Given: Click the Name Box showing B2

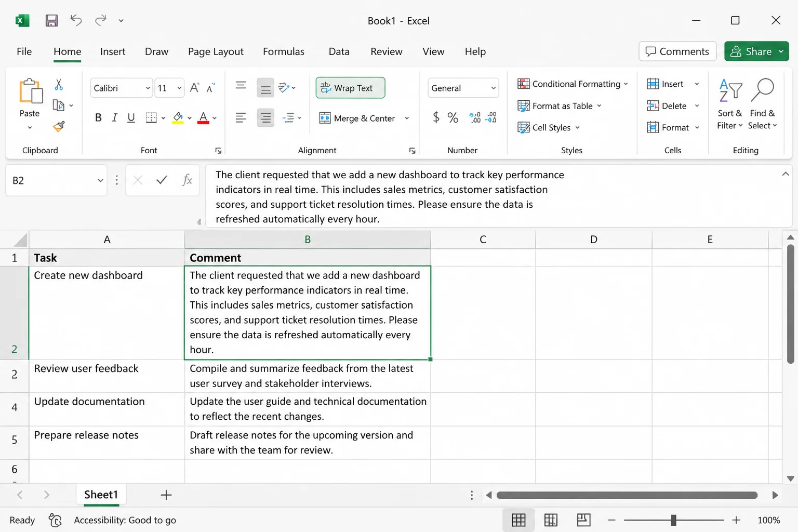Looking at the screenshot, I should pyautogui.click(x=56, y=180).
